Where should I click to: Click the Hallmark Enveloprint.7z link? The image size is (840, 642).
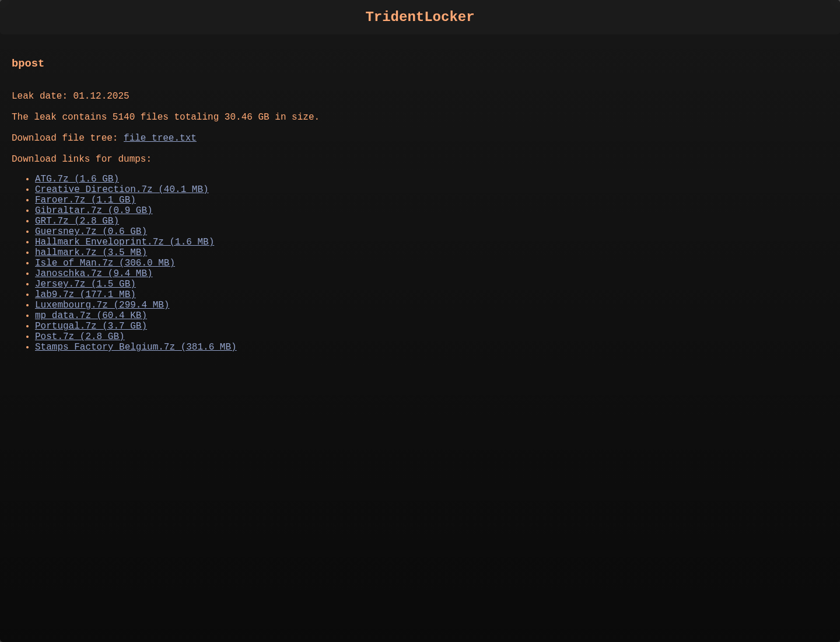tap(124, 242)
